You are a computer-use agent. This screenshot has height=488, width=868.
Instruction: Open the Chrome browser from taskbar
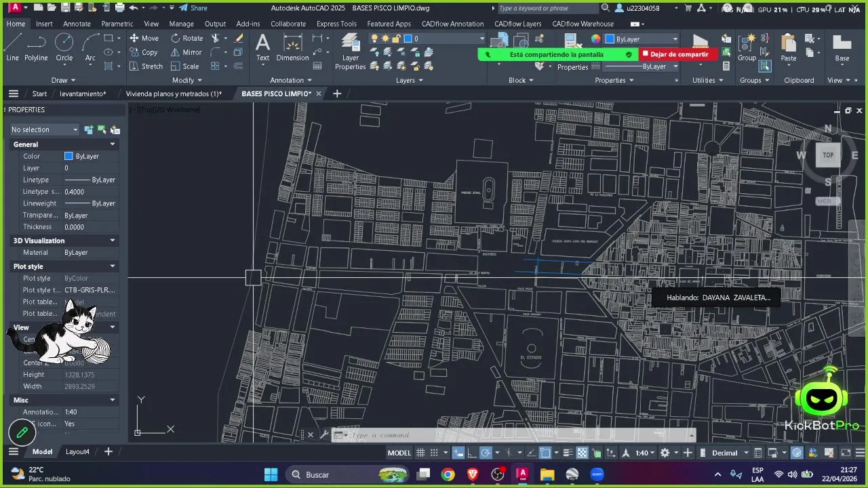tap(448, 474)
